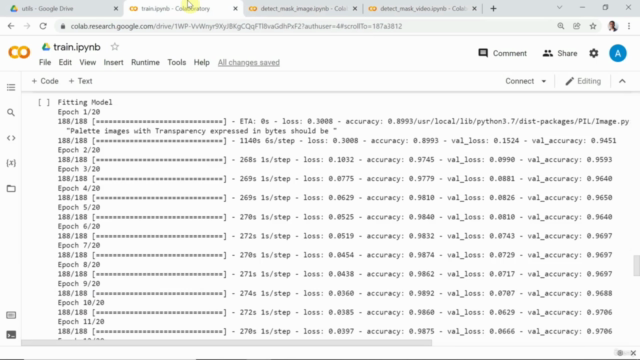The height and width of the screenshot is (360, 640).
Task: Star the train.ipynb notebook
Action: (x=115, y=47)
